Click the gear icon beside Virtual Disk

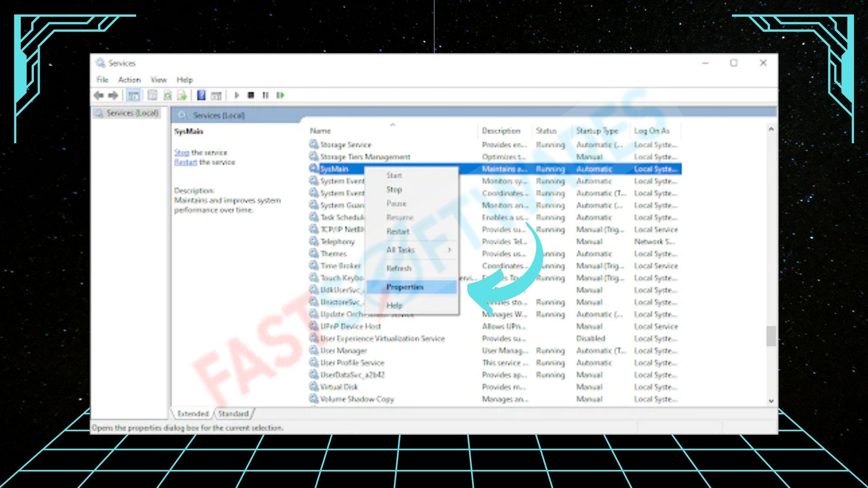pyautogui.click(x=314, y=387)
